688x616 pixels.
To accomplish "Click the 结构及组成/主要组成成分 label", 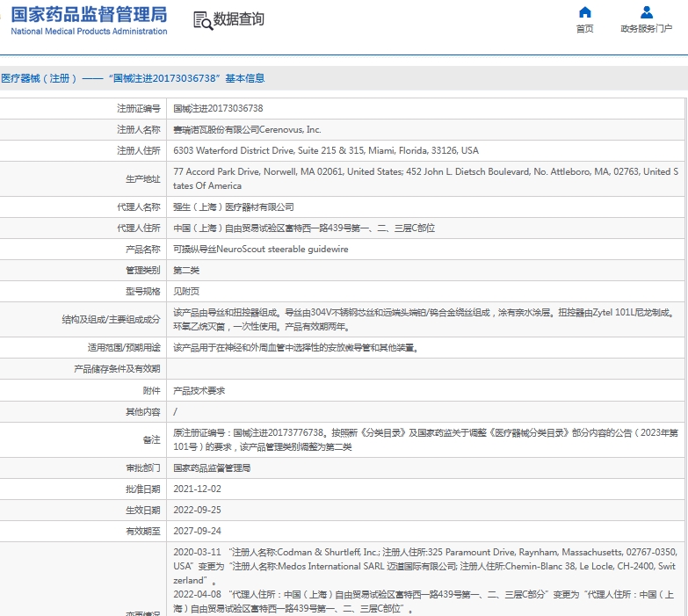I will [x=111, y=319].
